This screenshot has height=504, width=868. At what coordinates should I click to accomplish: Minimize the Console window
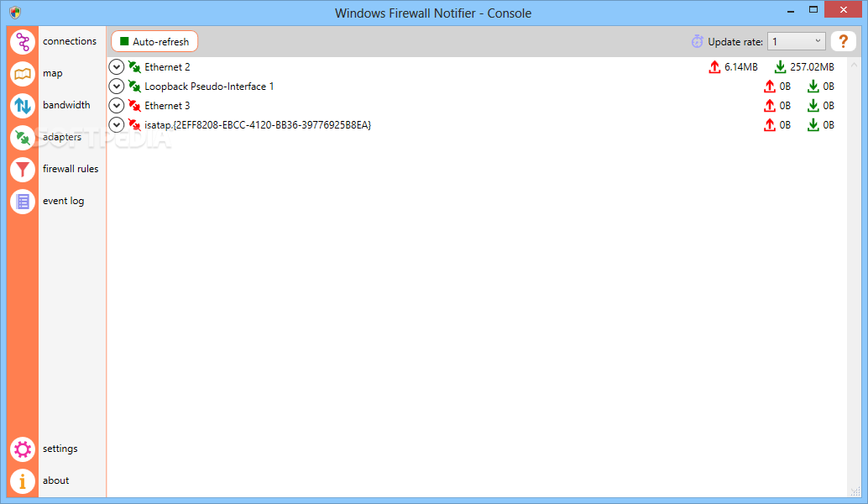point(791,11)
